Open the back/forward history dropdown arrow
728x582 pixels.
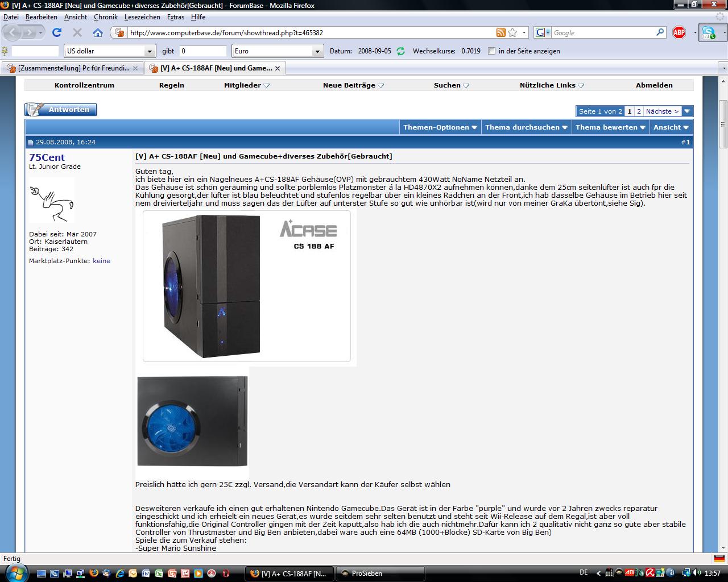pyautogui.click(x=40, y=32)
